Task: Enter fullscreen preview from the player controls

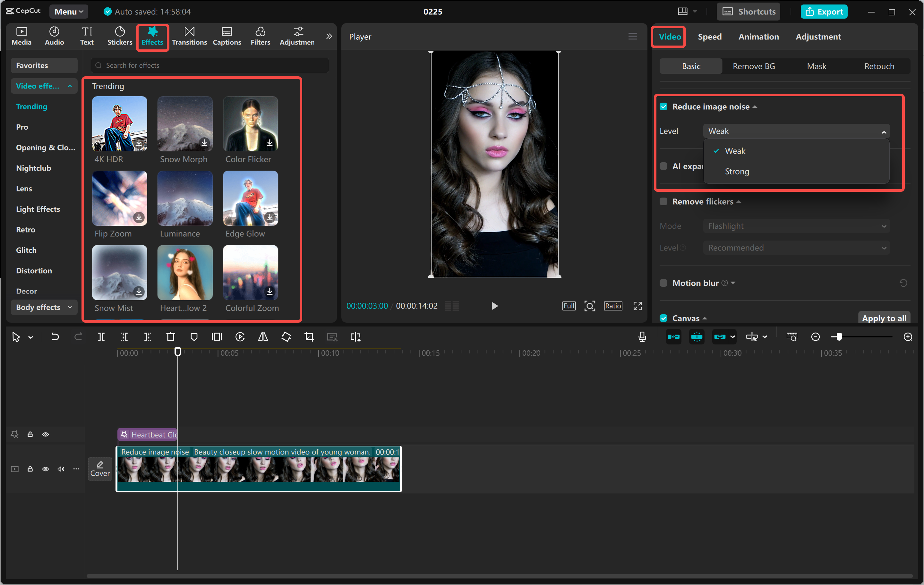Action: pyautogui.click(x=637, y=306)
